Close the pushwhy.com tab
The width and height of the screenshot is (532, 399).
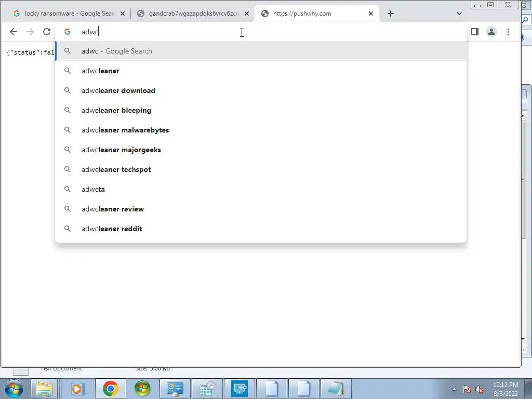pos(371,14)
